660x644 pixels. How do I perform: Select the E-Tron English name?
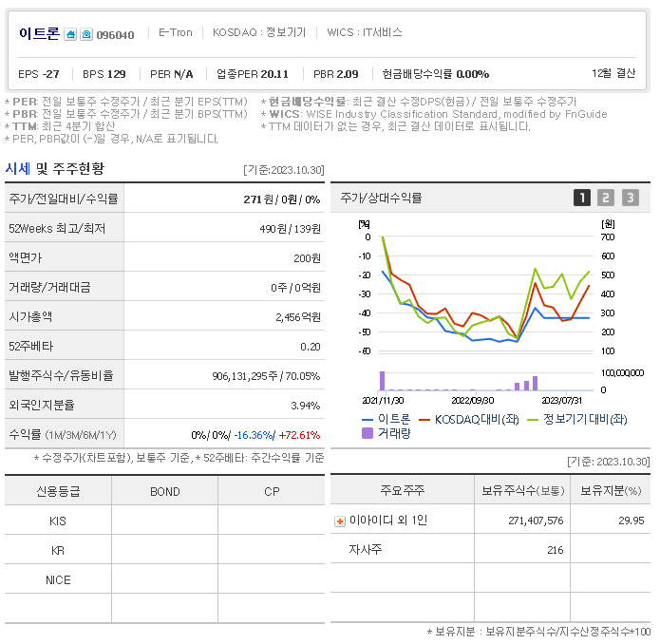click(x=176, y=32)
